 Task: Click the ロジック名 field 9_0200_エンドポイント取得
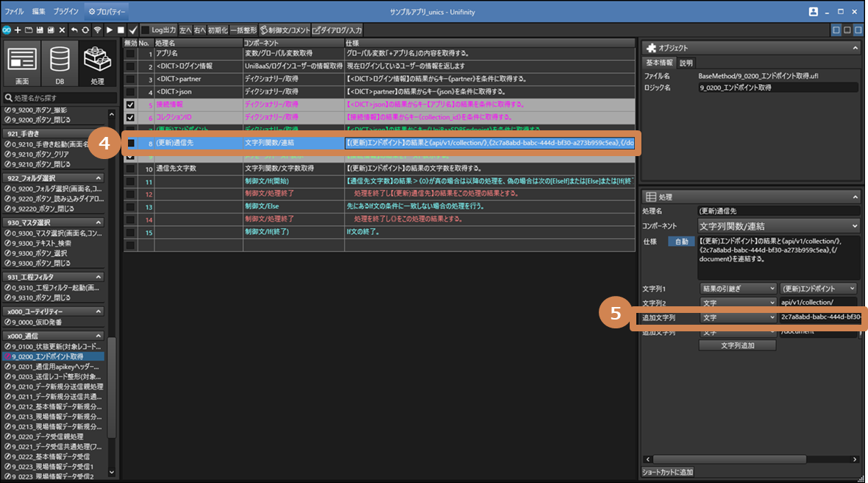click(778, 88)
